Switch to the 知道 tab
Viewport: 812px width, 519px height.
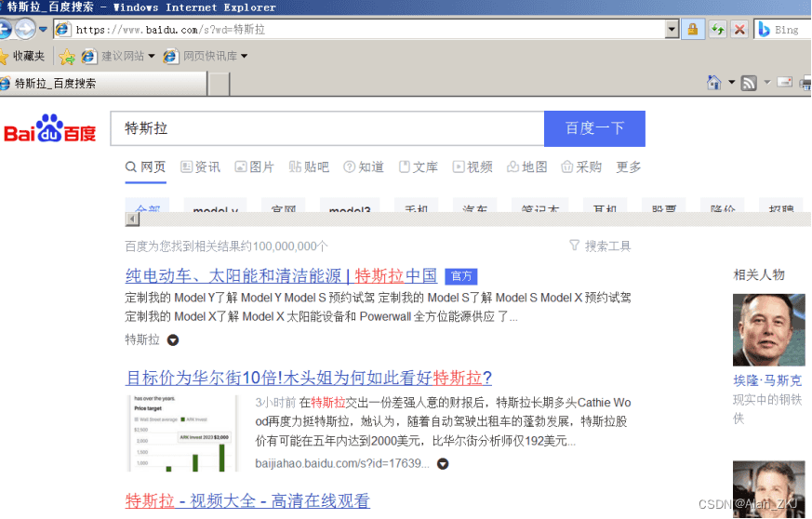(x=364, y=166)
